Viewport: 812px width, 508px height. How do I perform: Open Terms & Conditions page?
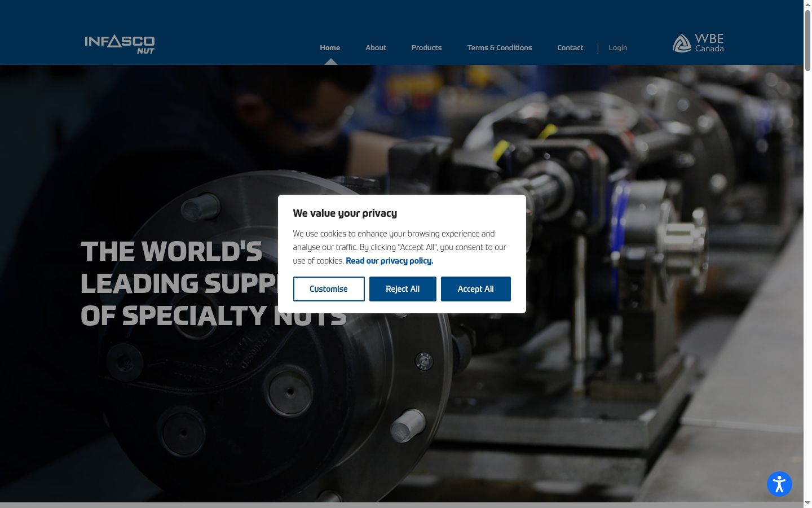500,47
